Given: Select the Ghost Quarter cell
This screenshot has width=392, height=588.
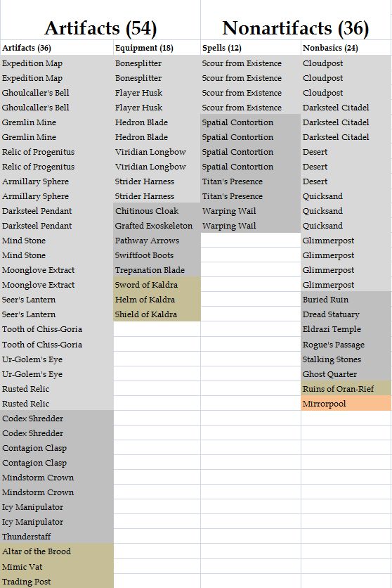Looking at the screenshot, I should pyautogui.click(x=346, y=374).
